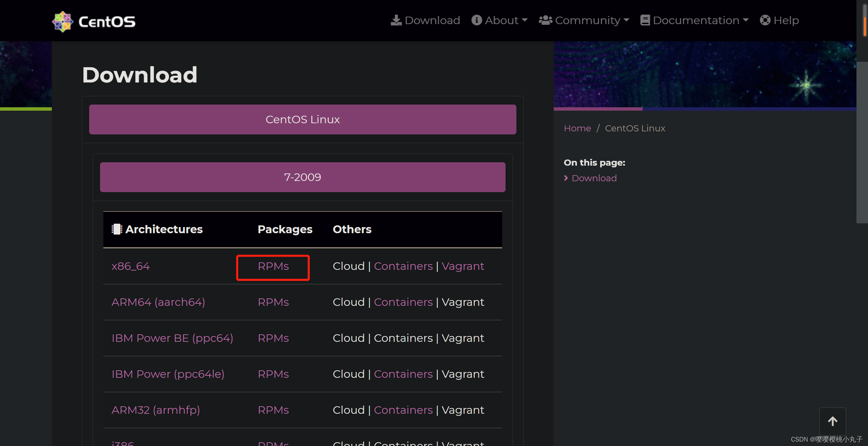Click the Others column header
Image resolution: width=868 pixels, height=446 pixels.
[x=352, y=229]
